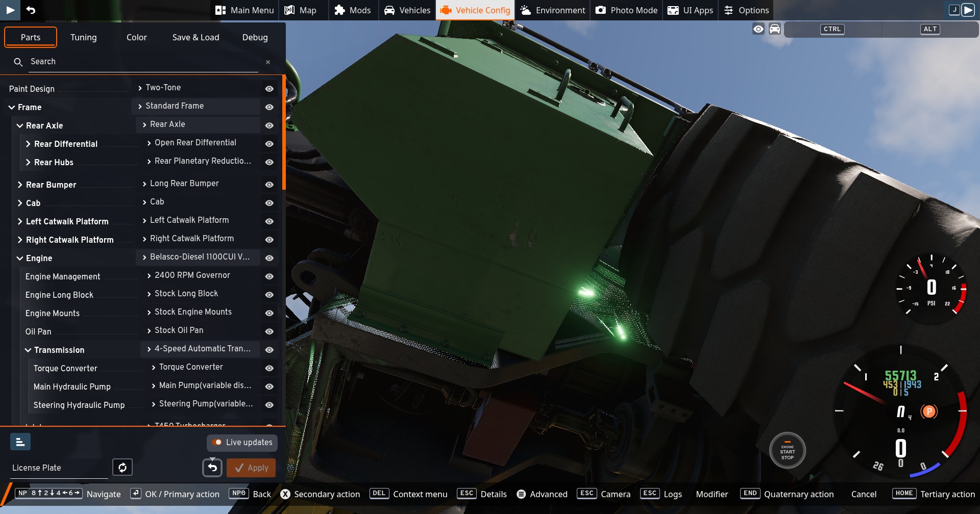Screen dimensions: 980x514
Task: Switch to the Color tab
Action: pyautogui.click(x=137, y=37)
